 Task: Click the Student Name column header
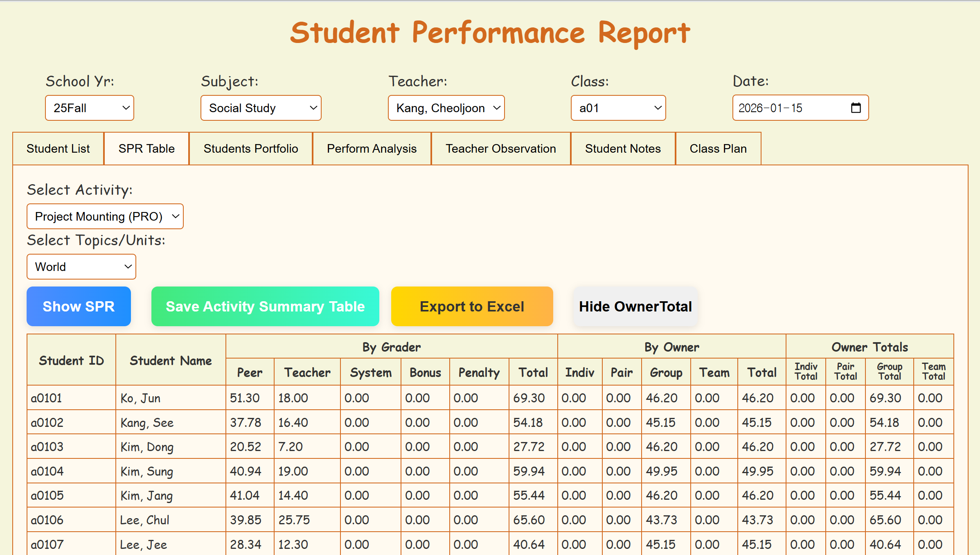point(171,360)
